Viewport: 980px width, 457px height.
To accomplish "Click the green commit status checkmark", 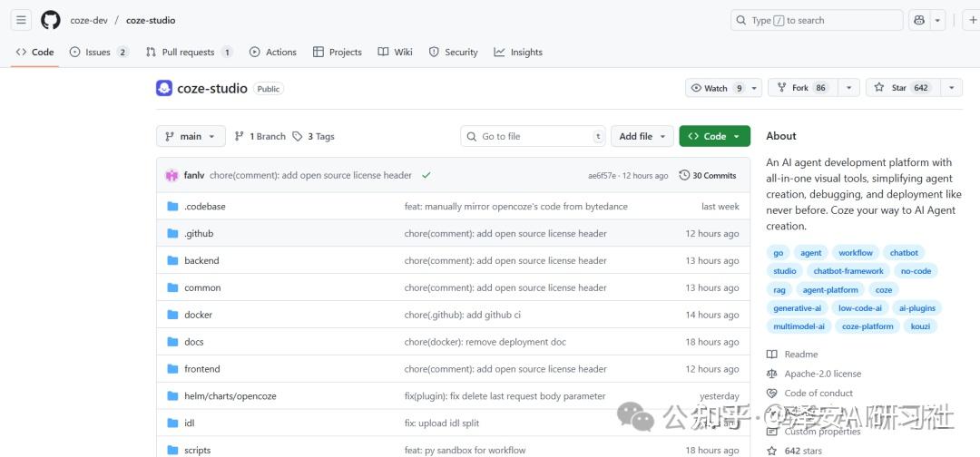I will (x=426, y=175).
